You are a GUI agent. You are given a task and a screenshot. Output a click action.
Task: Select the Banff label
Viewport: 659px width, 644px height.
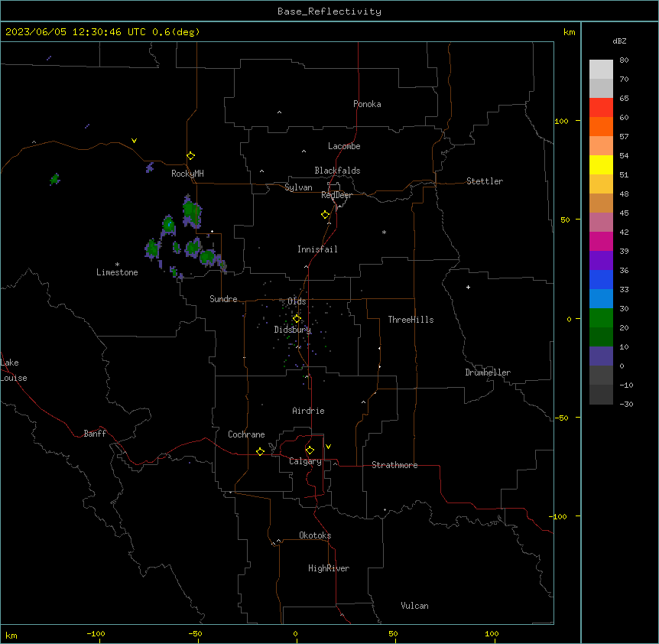(x=95, y=434)
